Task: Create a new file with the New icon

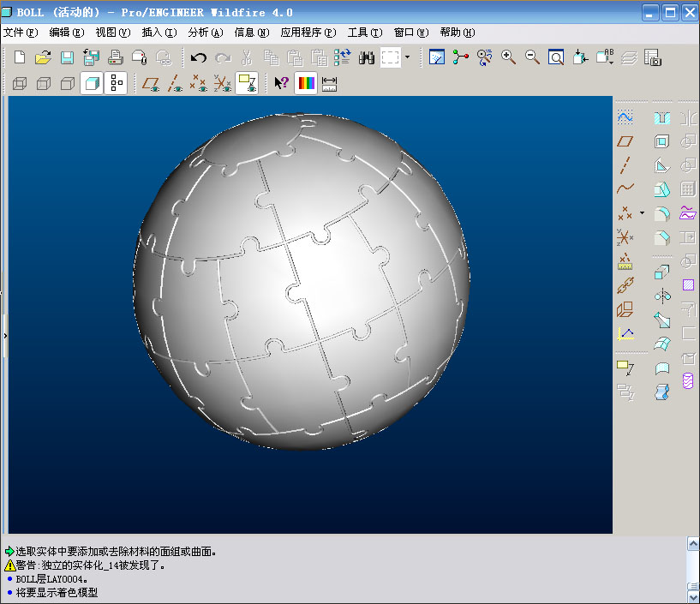Action: point(20,57)
